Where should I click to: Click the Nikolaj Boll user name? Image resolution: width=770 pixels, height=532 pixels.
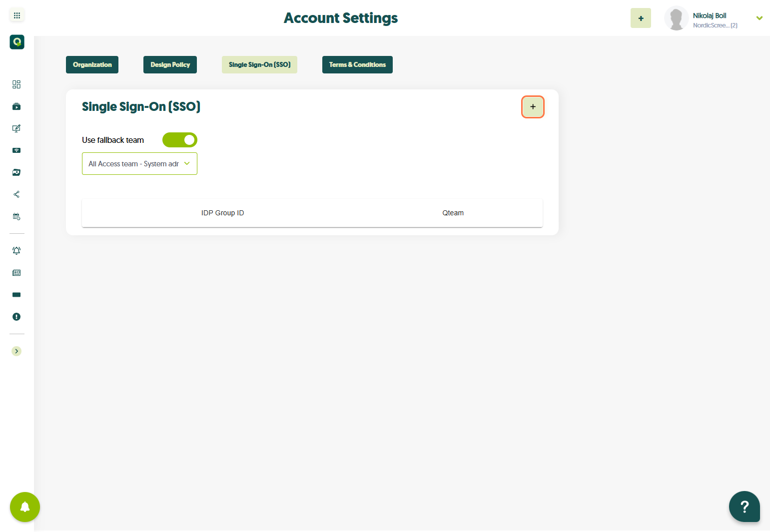coord(710,15)
